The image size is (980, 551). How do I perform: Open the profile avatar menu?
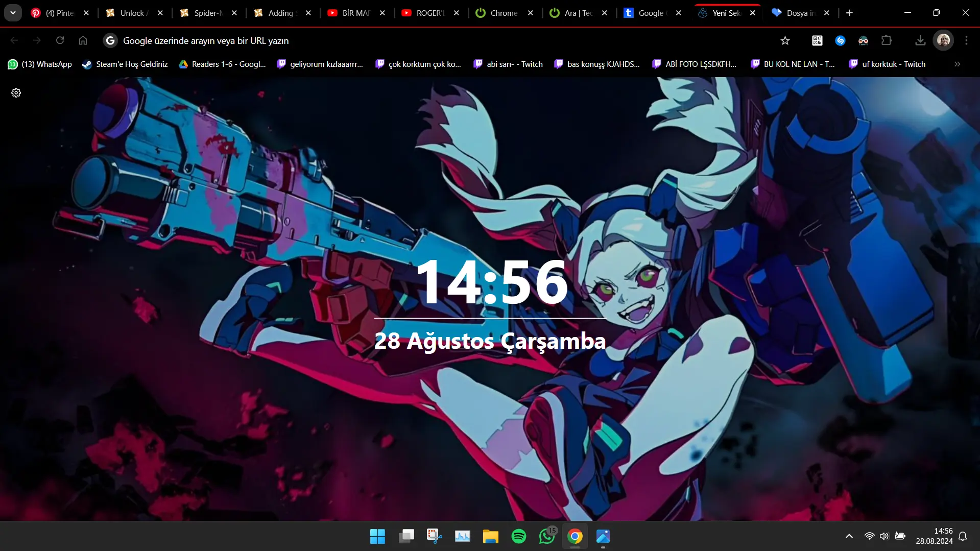pos(943,40)
